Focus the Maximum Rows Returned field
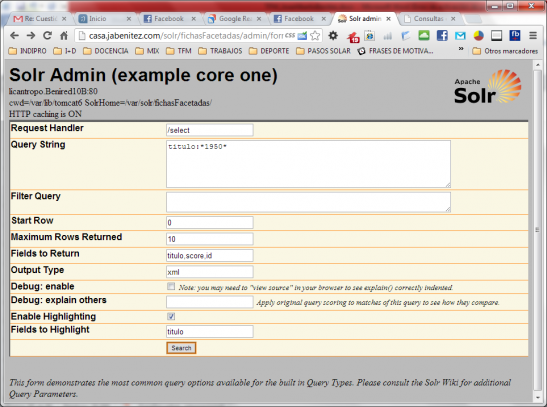 coord(210,239)
